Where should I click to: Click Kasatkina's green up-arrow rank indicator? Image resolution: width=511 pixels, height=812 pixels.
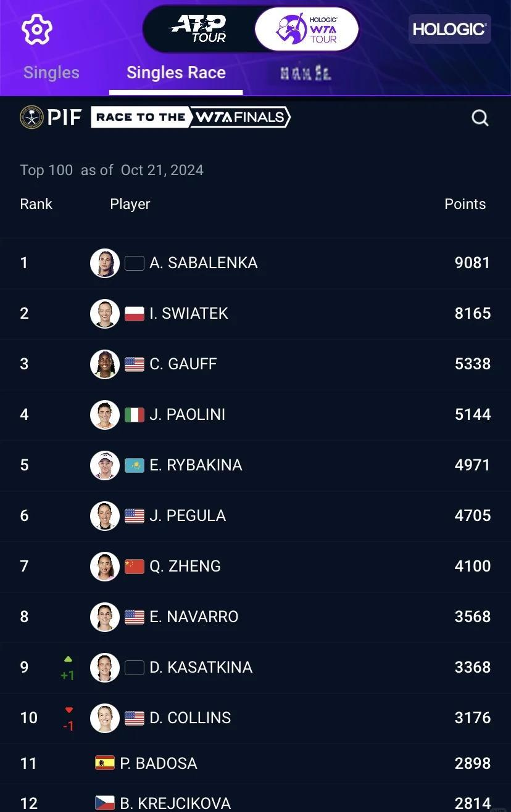click(x=68, y=660)
